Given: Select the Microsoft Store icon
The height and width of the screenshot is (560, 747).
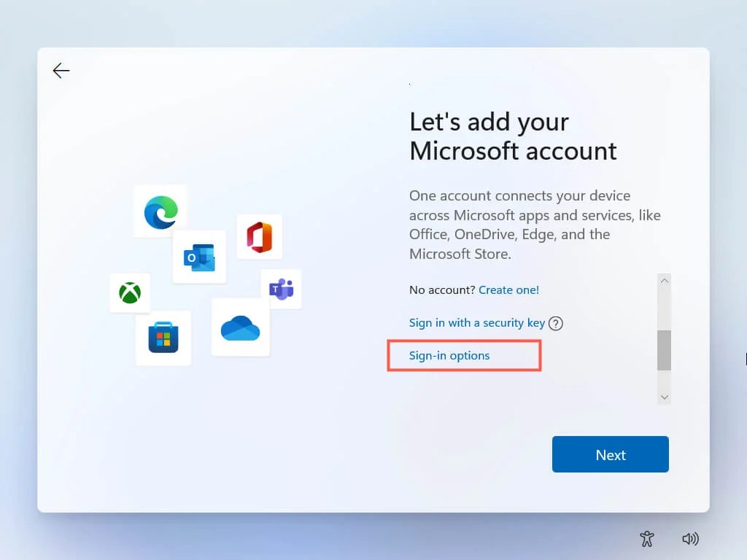Looking at the screenshot, I should [x=163, y=339].
